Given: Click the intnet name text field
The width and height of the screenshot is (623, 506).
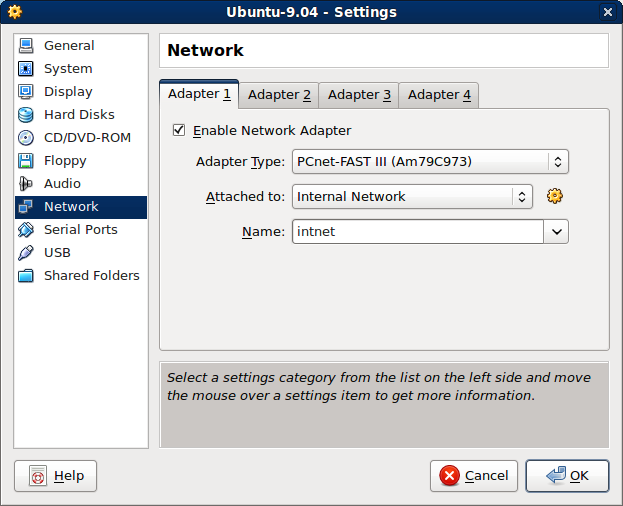Looking at the screenshot, I should (x=417, y=232).
